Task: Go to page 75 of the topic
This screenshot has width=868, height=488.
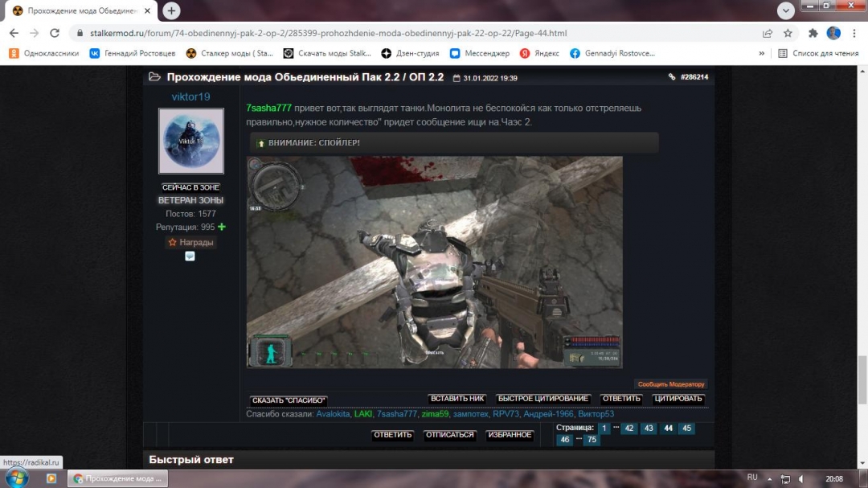Action: coord(592,440)
